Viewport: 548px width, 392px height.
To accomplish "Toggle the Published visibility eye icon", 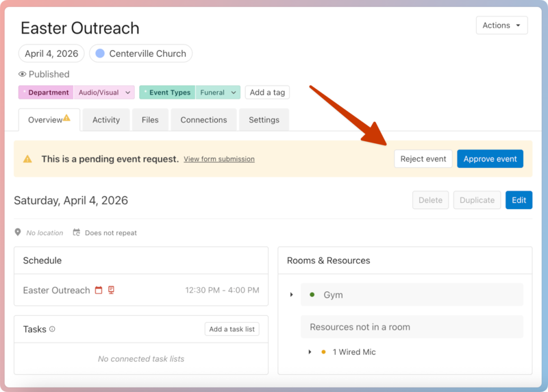I will [x=23, y=74].
